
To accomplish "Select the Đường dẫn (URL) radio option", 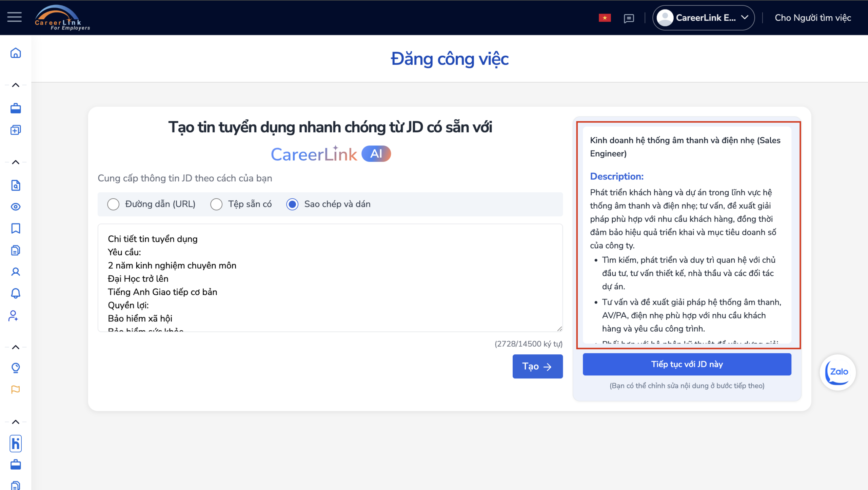I will (113, 204).
